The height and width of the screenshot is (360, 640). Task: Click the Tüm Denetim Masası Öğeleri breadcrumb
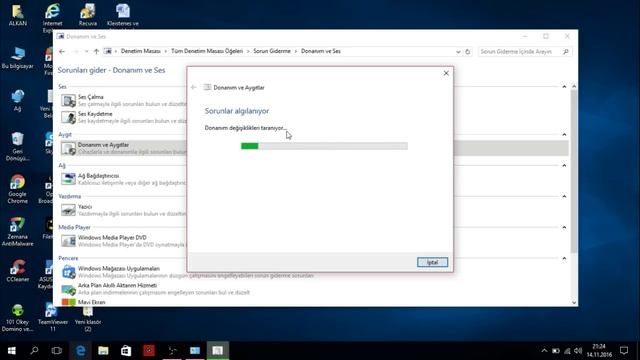tap(207, 51)
